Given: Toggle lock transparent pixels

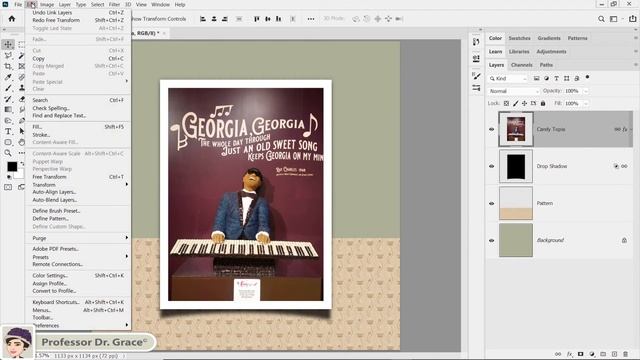Looking at the screenshot, I should point(506,104).
